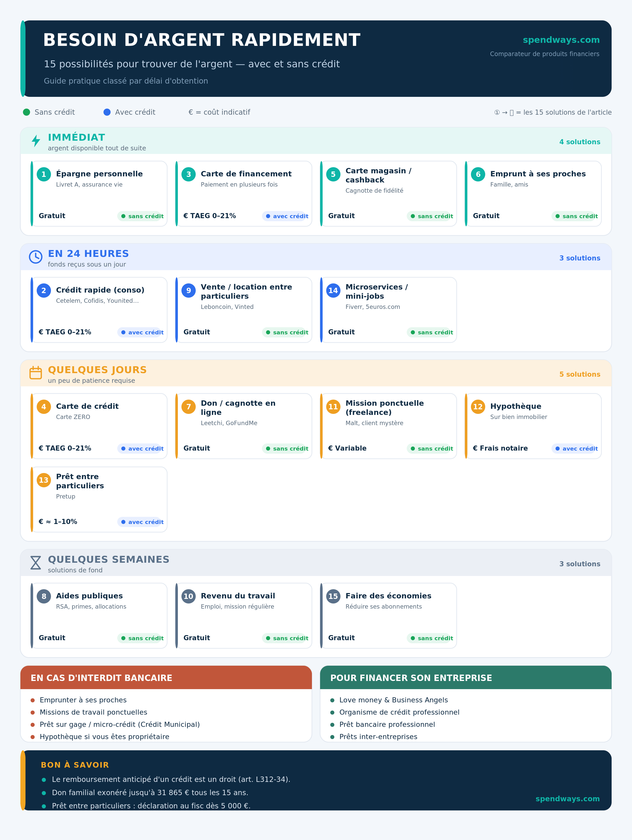Select the 'avec crédit' tag on Prêt entre particuliers
This screenshot has height=840, width=632.
pyautogui.click(x=140, y=522)
